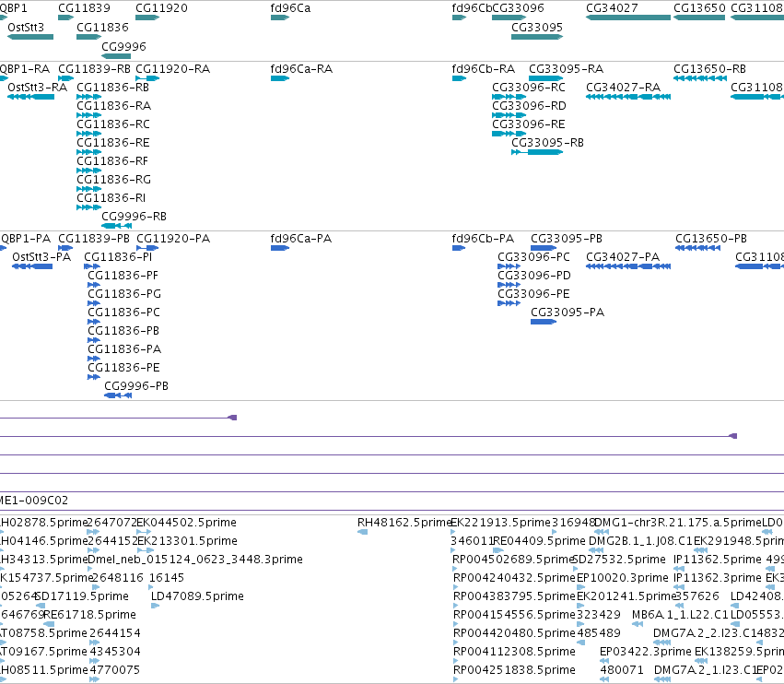The height and width of the screenshot is (684, 784).
Task: Select protein CG11836-PF
Action: 123,276
